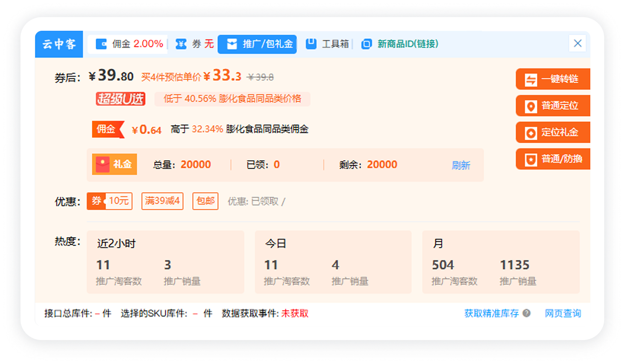Select the 券10元 coupon tag

[x=110, y=201]
